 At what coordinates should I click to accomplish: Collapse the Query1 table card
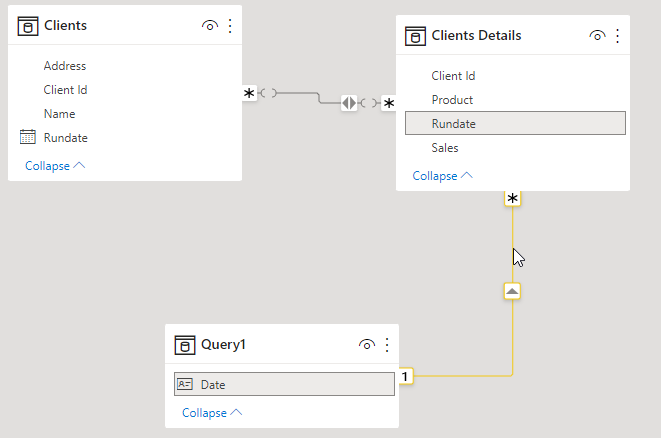(212, 413)
